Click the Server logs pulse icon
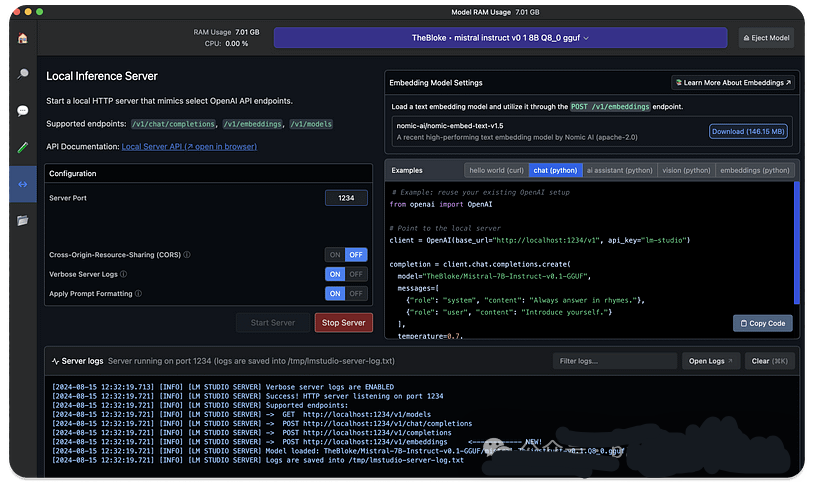 coord(55,361)
